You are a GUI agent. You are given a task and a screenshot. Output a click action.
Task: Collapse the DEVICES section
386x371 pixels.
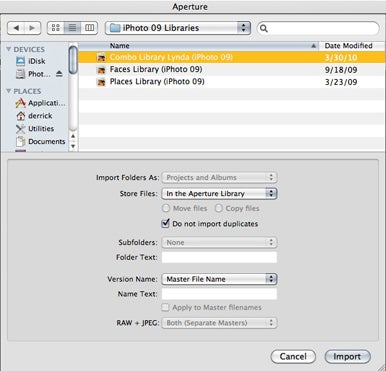tap(9, 49)
